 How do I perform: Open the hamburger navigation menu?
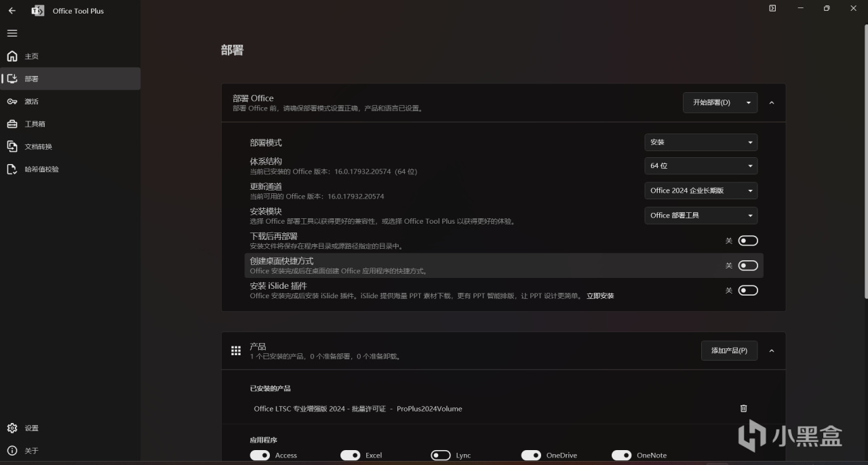coord(12,33)
